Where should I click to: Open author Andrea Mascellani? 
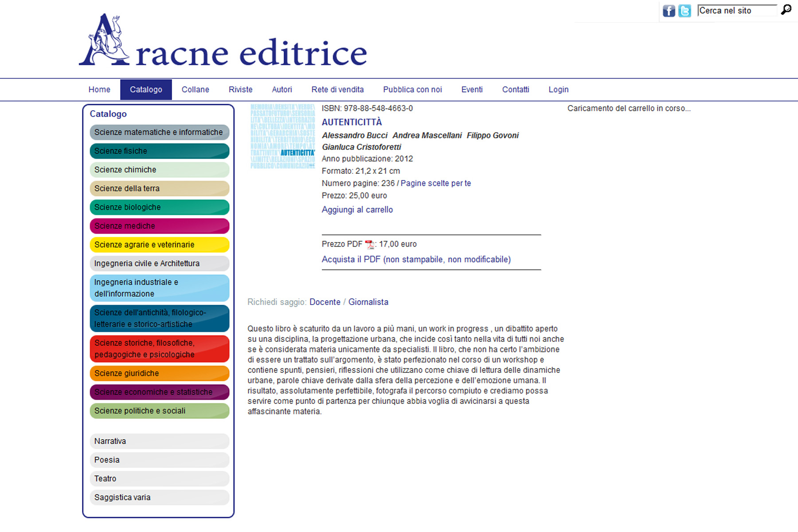tap(427, 136)
